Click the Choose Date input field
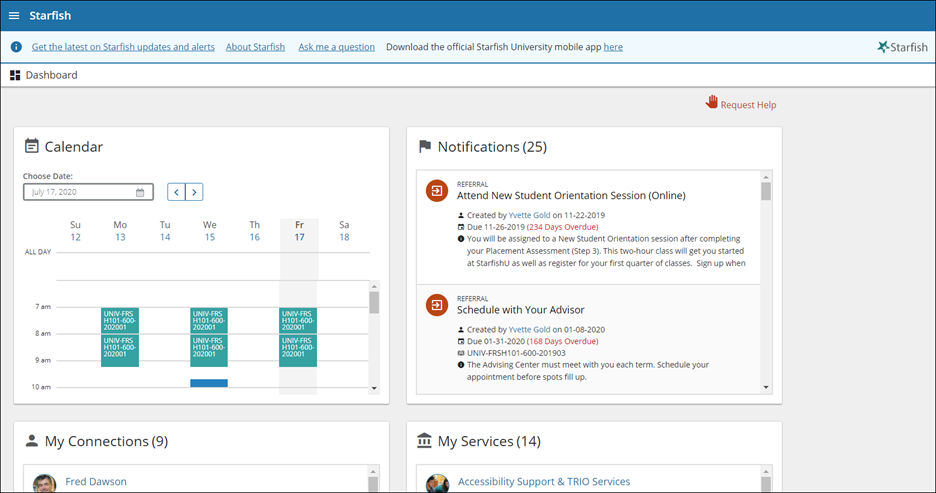Image resolution: width=936 pixels, height=493 pixels. click(88, 192)
